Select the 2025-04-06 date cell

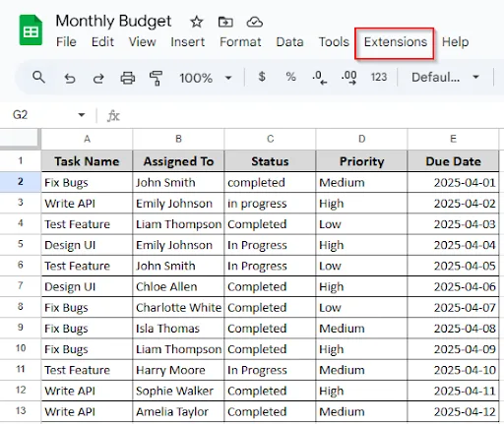tap(453, 286)
